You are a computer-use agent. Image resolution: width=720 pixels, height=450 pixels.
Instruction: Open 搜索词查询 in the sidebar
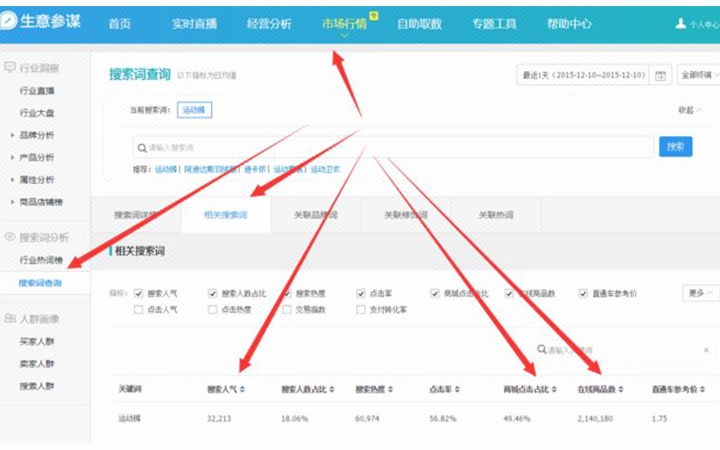[40, 283]
